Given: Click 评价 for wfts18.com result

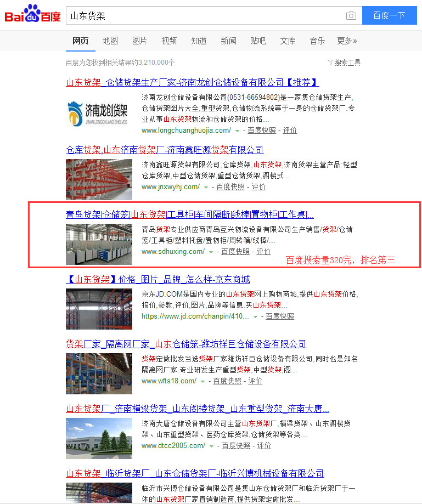Looking at the screenshot, I should [x=255, y=381].
